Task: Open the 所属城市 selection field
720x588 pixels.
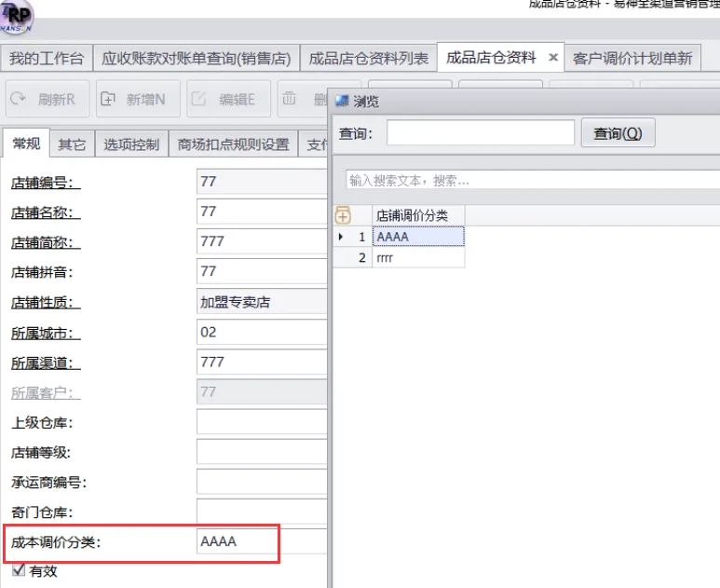Action: pos(262,332)
